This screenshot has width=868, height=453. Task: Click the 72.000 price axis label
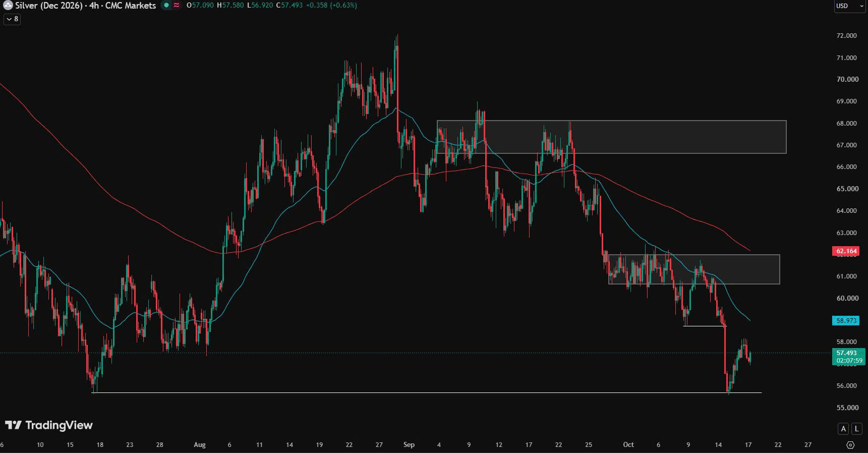click(847, 36)
